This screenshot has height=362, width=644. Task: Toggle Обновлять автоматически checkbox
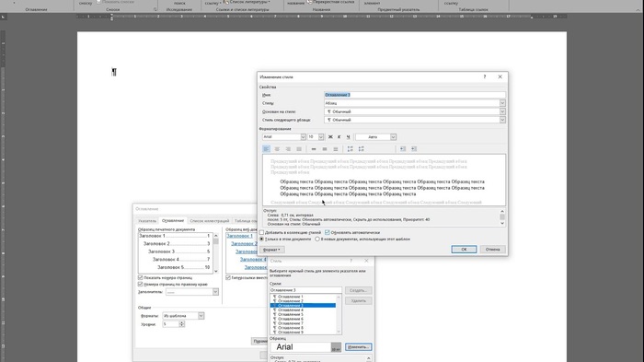point(328,232)
